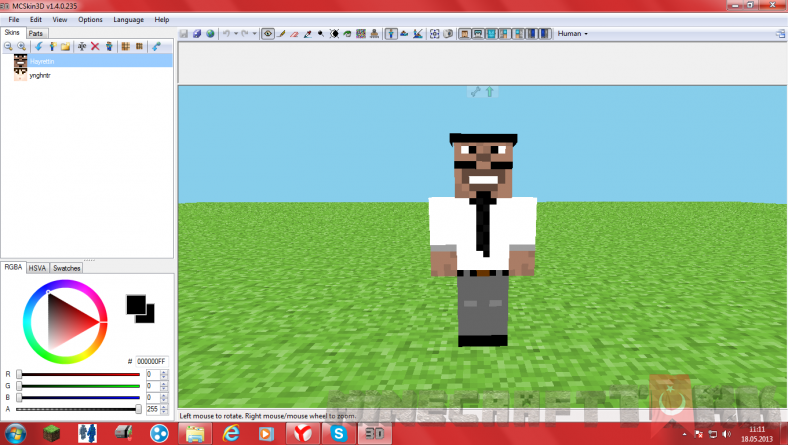Image resolution: width=788 pixels, height=445 pixels.
Task: Toggle head visibility button
Action: coord(465,34)
